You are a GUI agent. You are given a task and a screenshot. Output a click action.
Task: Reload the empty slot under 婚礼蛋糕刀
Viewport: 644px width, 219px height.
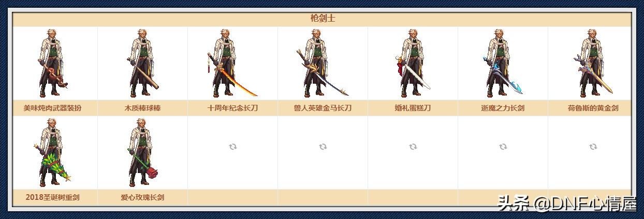(413, 147)
